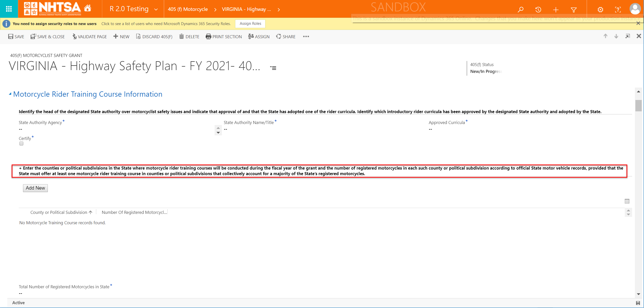Image resolution: width=644 pixels, height=308 pixels.
Task: Open the search magnifier icon
Action: 520,10
